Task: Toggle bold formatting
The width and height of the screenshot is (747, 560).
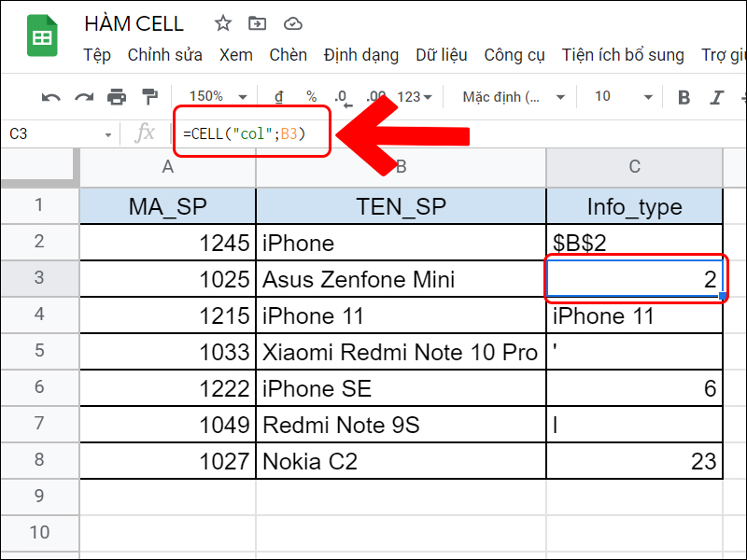Action: pyautogui.click(x=684, y=96)
